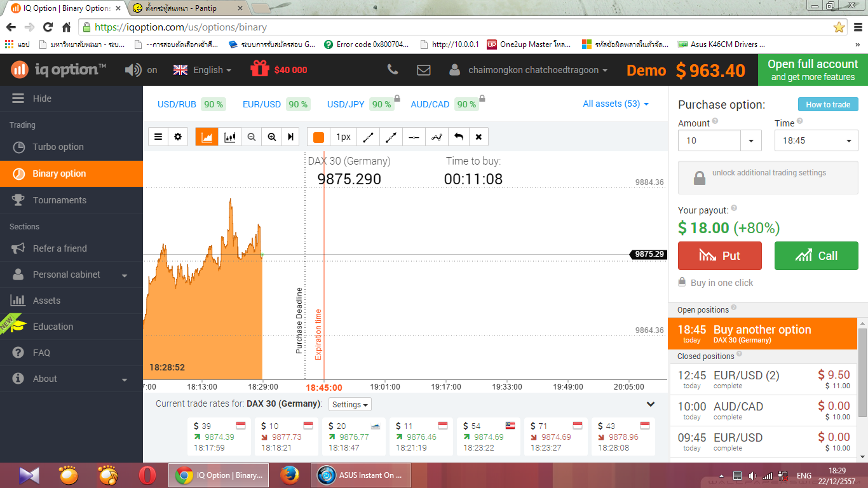Open the expiry Time 18:45 dropdown
The width and height of the screenshot is (868, 488).
pyautogui.click(x=817, y=140)
